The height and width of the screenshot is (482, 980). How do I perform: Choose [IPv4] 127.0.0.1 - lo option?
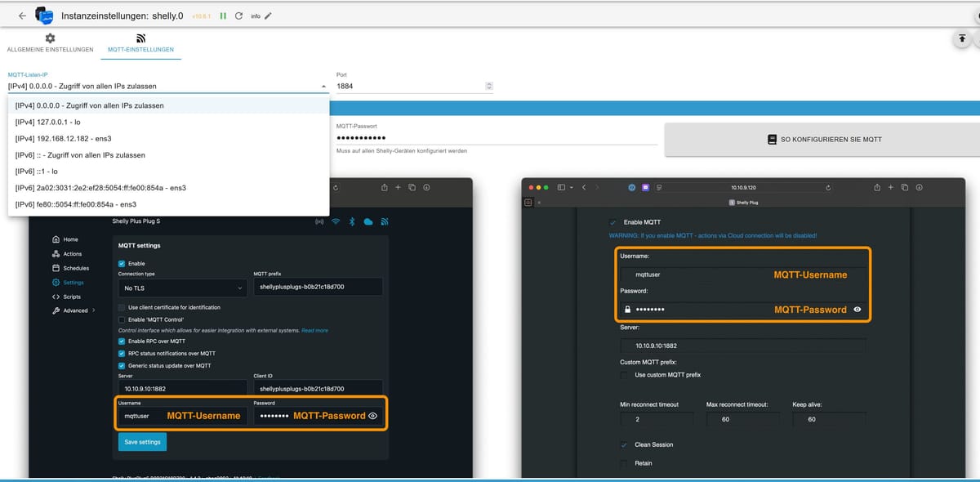pos(168,122)
